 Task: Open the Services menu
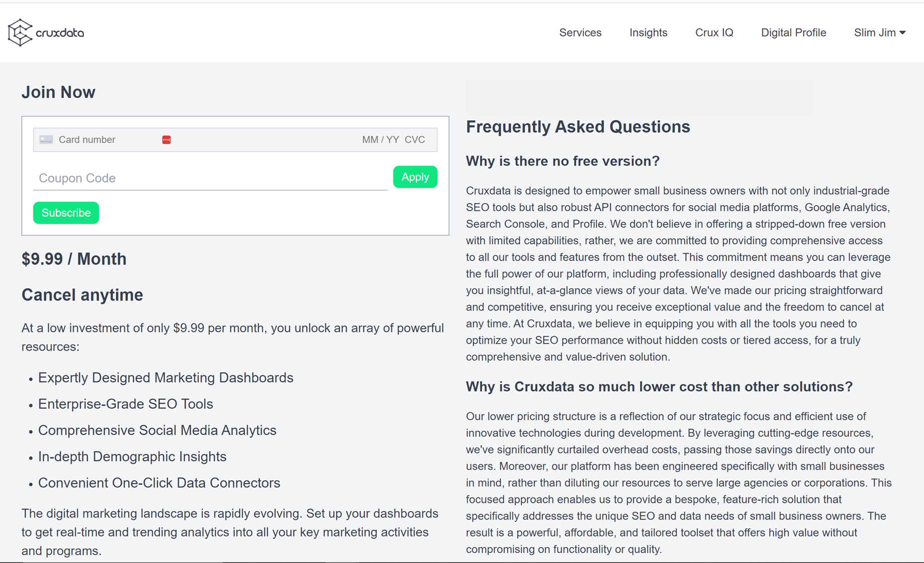coord(580,33)
